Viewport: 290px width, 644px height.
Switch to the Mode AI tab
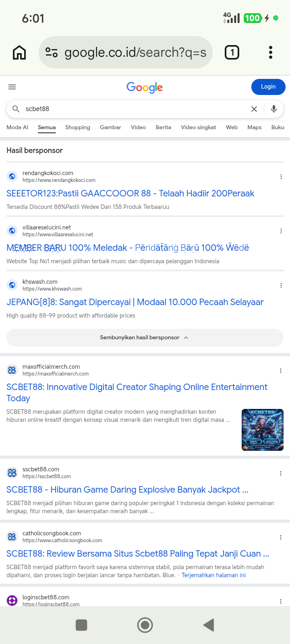pos(17,127)
